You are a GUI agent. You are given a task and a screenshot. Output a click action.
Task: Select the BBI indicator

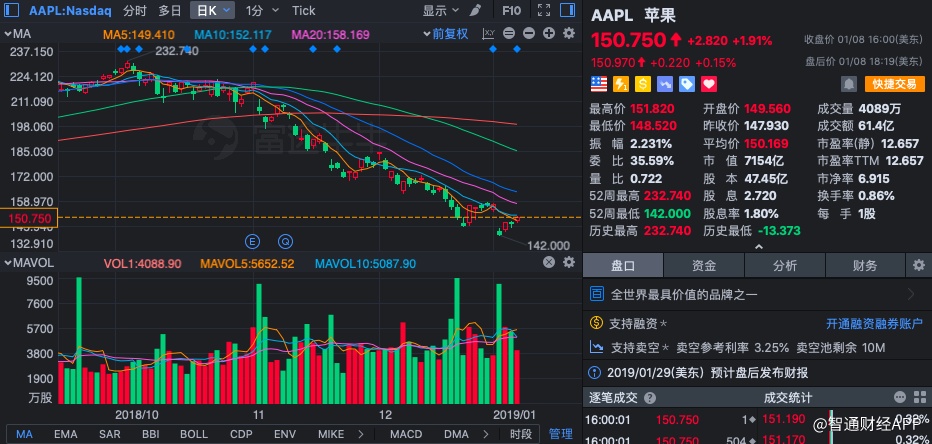coord(150,434)
